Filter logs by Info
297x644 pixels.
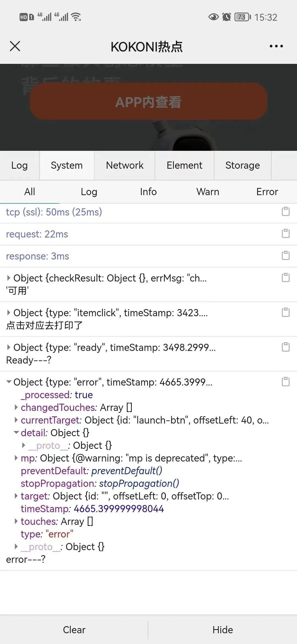click(148, 192)
